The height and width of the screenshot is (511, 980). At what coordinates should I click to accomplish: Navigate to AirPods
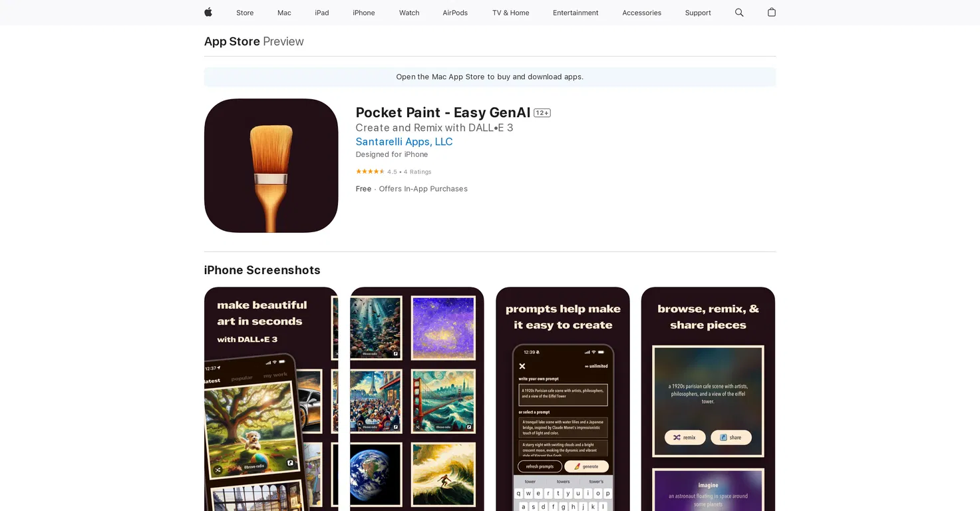pyautogui.click(x=455, y=13)
